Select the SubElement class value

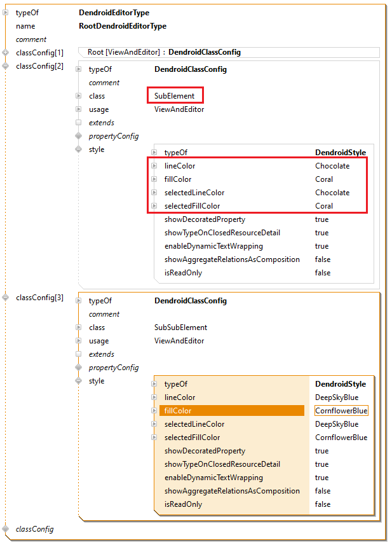(174, 96)
